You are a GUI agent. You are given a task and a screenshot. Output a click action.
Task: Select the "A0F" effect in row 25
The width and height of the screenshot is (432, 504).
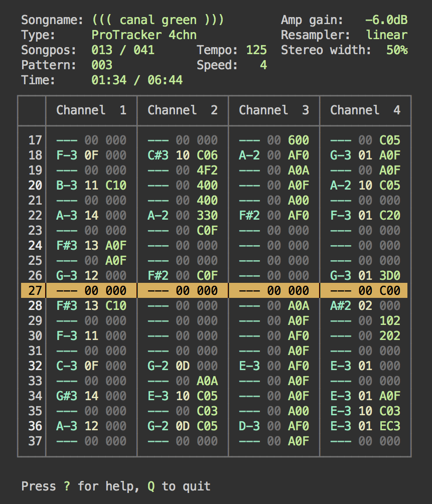pos(116,261)
